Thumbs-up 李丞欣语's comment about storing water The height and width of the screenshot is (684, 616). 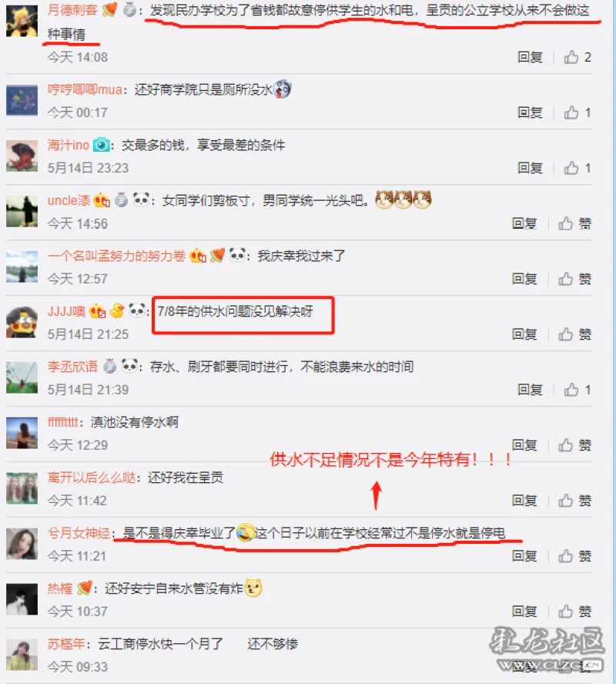click(x=577, y=390)
